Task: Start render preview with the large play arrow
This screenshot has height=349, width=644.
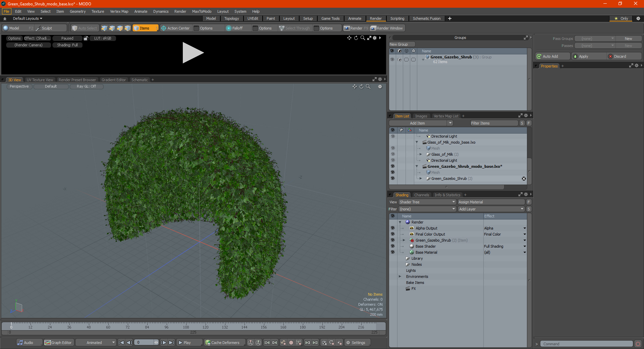Action: point(193,53)
